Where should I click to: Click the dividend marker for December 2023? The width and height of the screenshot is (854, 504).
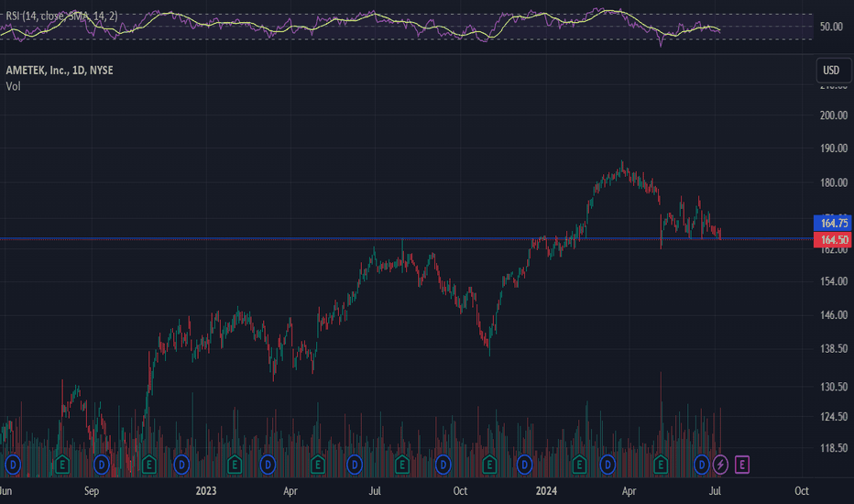(x=524, y=465)
